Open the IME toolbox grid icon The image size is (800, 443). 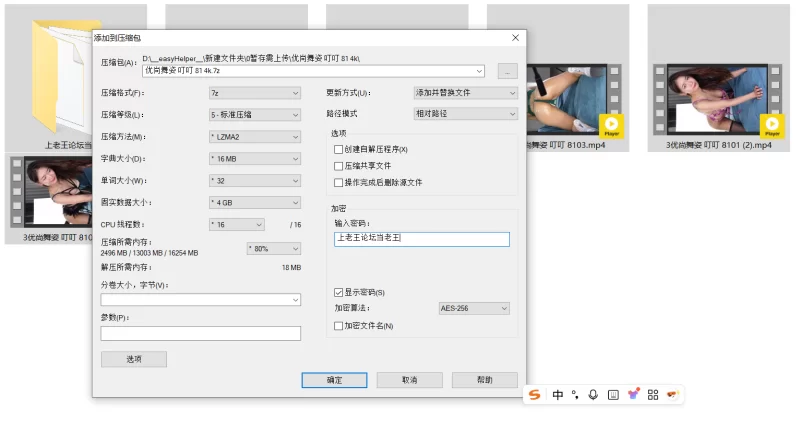coord(653,395)
